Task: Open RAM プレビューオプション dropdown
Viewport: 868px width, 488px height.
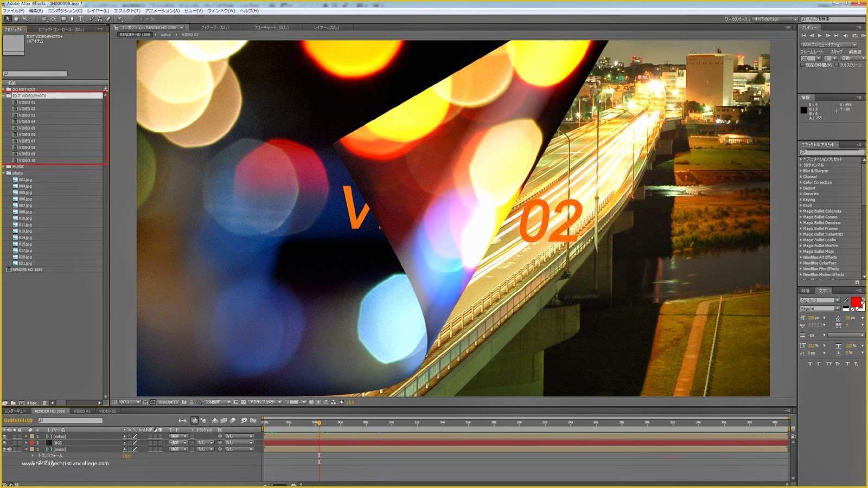Action: [x=829, y=45]
